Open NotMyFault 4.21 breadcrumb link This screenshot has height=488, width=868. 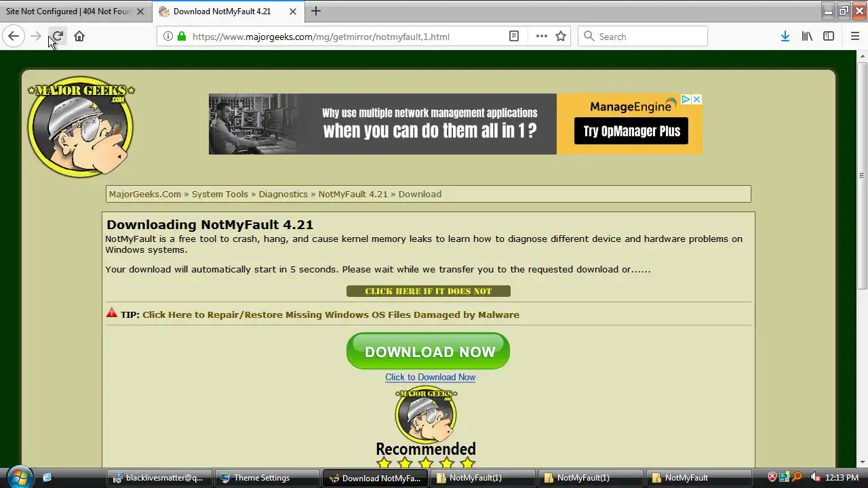coord(353,194)
